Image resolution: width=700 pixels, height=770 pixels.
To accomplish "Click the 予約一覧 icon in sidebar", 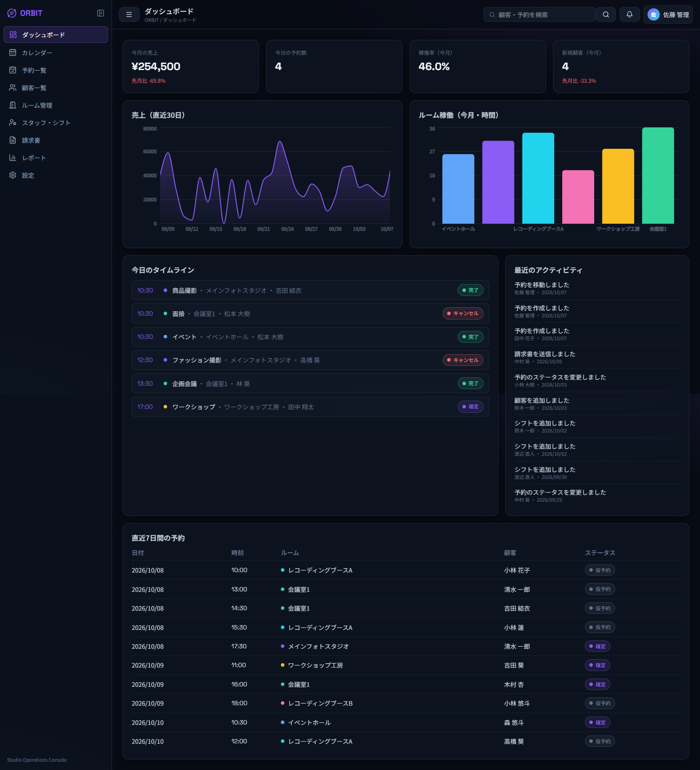I will click(13, 70).
